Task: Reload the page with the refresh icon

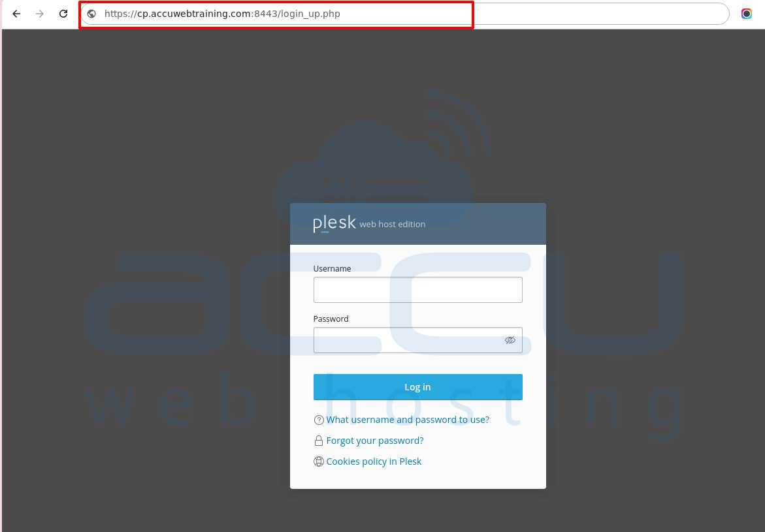Action: [x=63, y=14]
